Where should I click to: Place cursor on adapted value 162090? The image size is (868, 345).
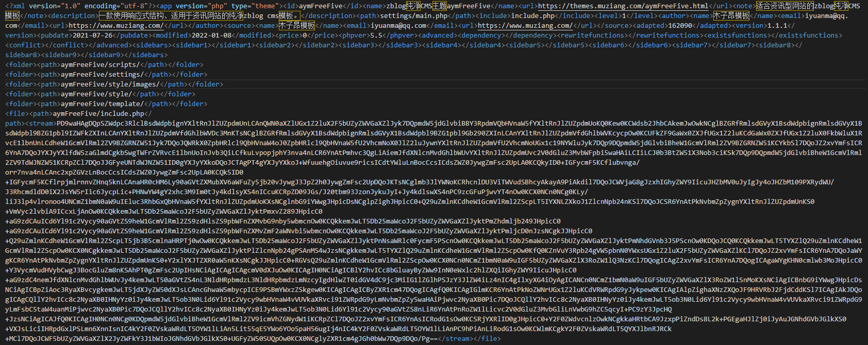pyautogui.click(x=680, y=26)
